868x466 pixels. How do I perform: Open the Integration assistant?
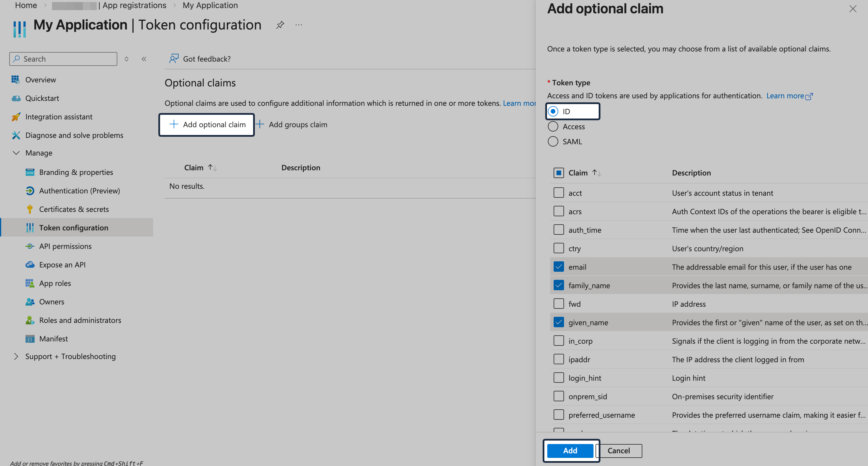[x=59, y=116]
